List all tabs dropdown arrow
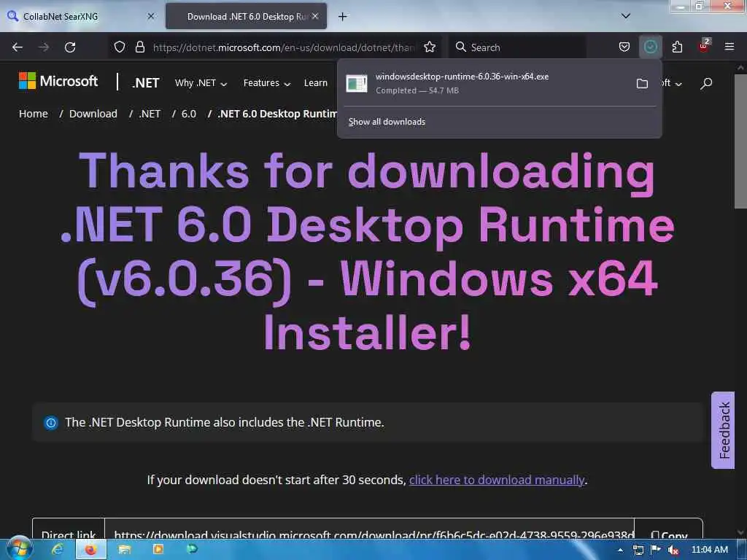Viewport: 747px width, 560px height. 626,16
